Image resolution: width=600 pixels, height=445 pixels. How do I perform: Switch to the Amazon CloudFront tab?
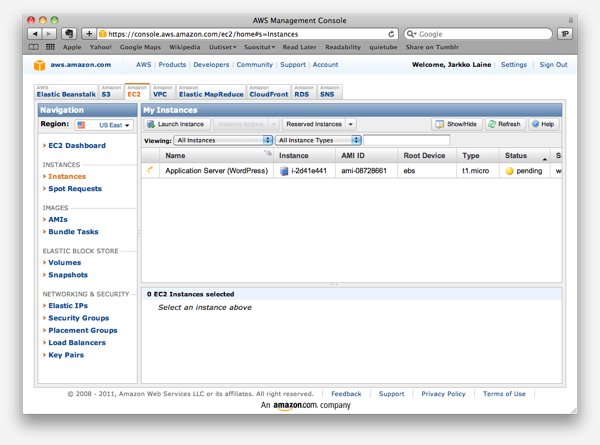[268, 92]
